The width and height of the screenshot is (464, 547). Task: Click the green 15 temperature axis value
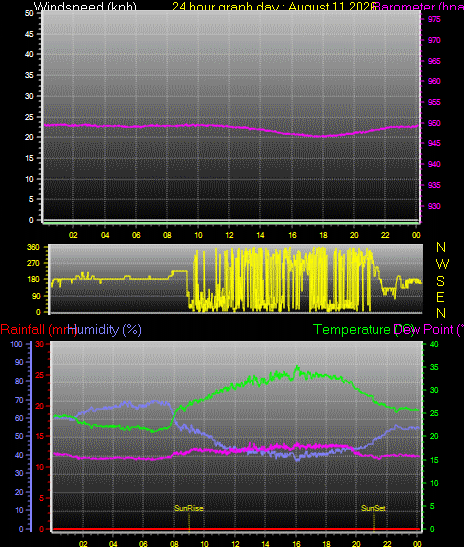434,460
